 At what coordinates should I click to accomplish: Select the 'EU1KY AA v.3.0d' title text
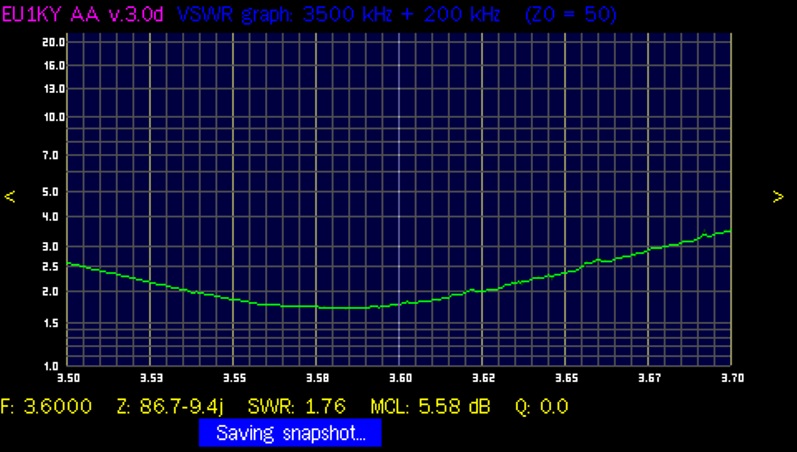pyautogui.click(x=82, y=14)
